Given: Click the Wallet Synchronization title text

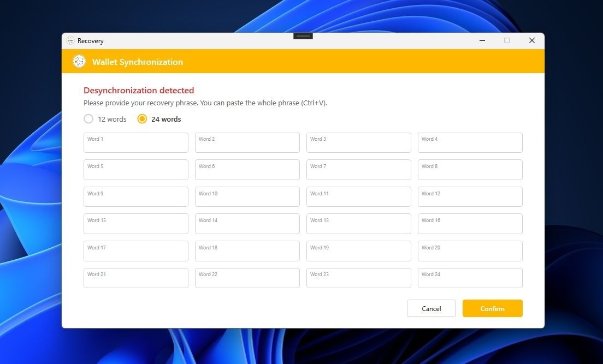Looking at the screenshot, I should pos(137,62).
